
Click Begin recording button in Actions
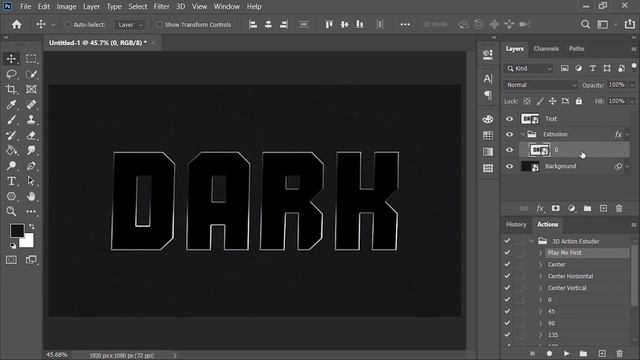(x=549, y=353)
